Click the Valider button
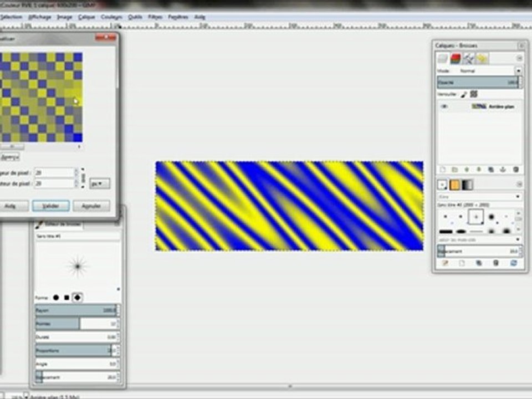This screenshot has height=399, width=532. (x=51, y=206)
